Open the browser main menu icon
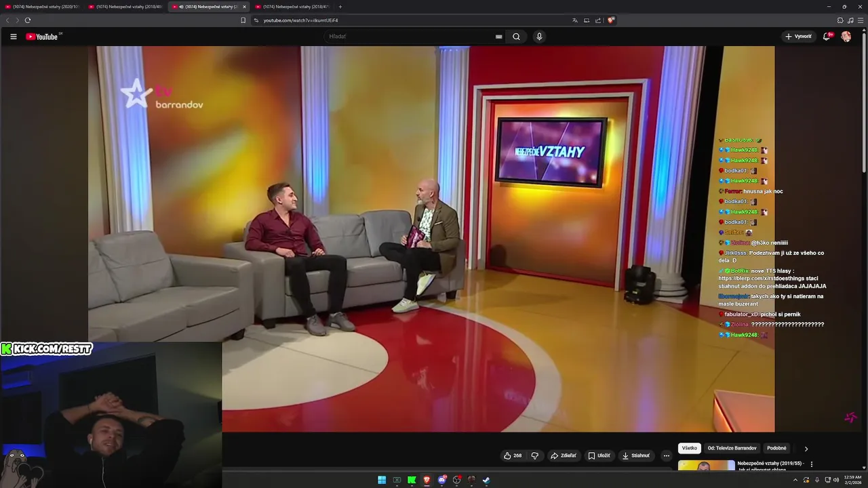The height and width of the screenshot is (488, 868). (861, 20)
